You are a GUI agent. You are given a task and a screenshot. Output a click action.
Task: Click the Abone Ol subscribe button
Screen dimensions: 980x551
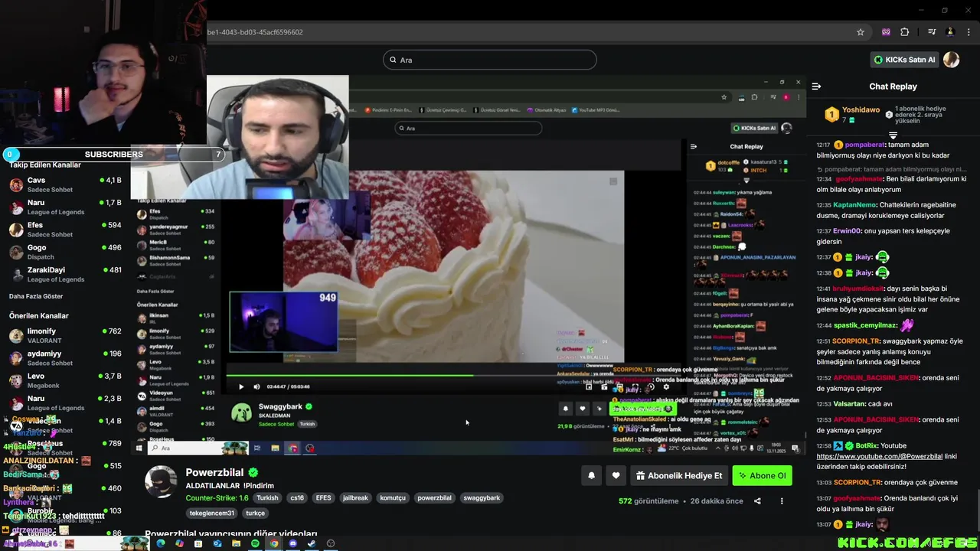point(762,475)
